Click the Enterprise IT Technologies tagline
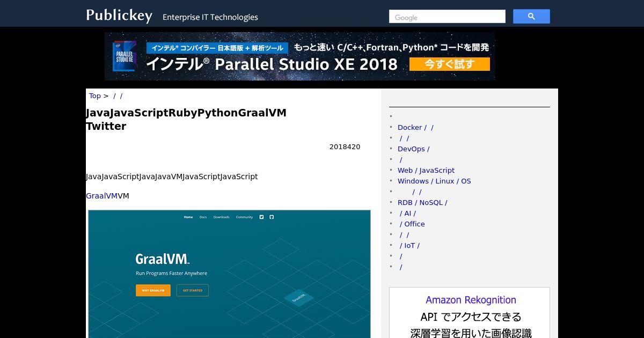Screen dimensions: 644x338 pos(210,17)
